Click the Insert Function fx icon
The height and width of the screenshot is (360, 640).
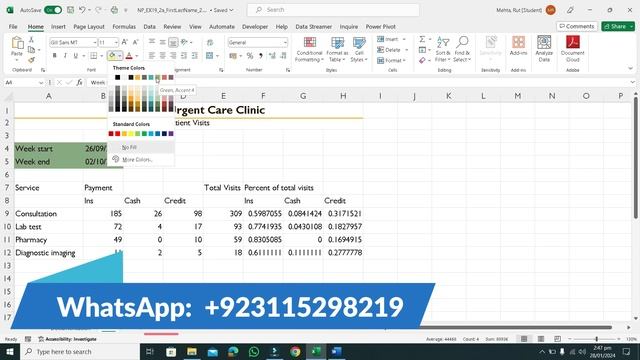(x=79, y=82)
